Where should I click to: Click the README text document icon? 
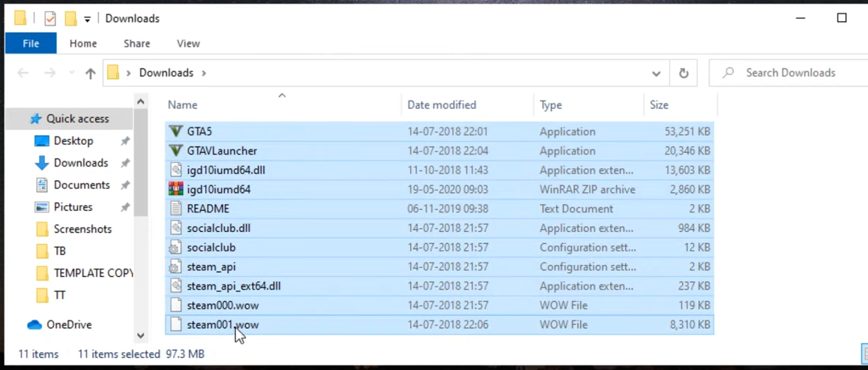pyautogui.click(x=175, y=209)
